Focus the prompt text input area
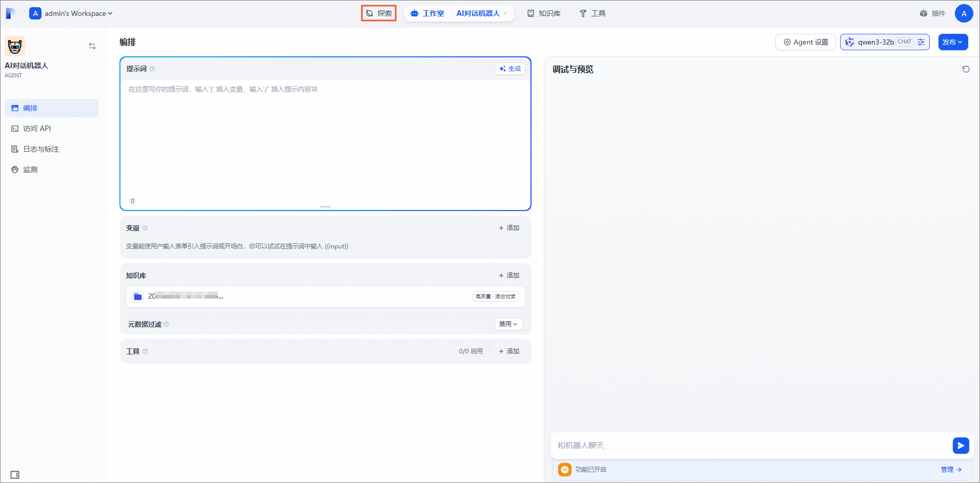Screen dimensions: 980x483 click(325, 138)
